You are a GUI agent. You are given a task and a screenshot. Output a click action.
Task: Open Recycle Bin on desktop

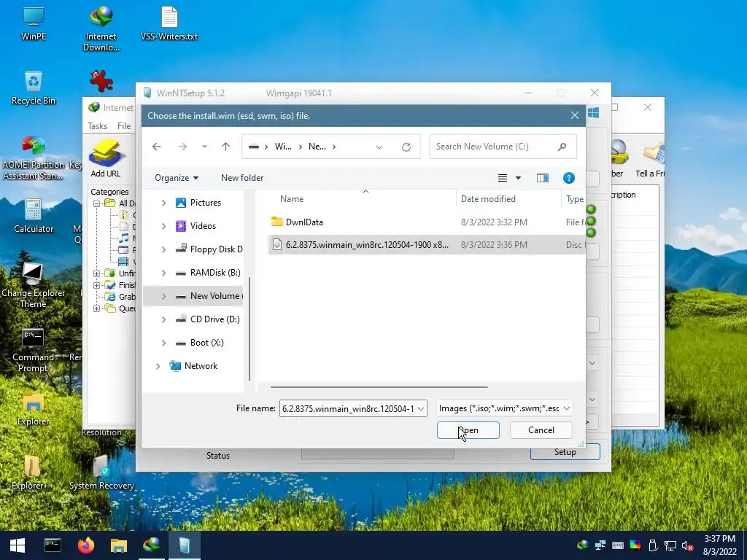pos(34,88)
